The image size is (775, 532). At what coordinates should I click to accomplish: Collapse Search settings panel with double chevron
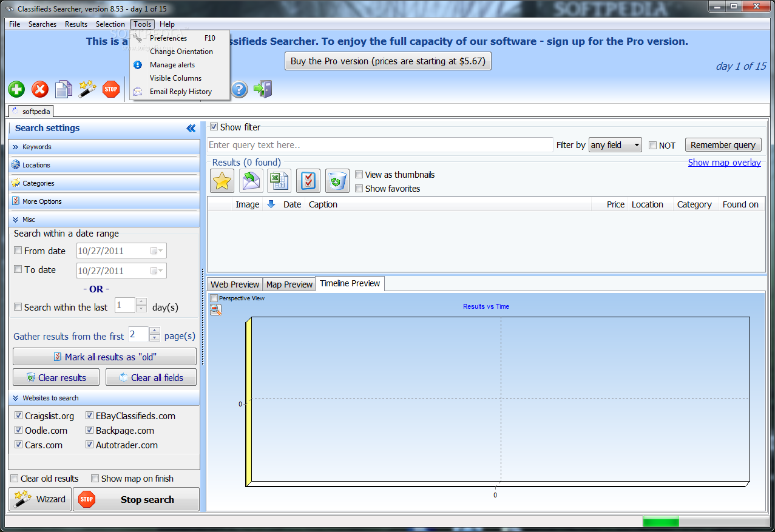click(x=191, y=128)
